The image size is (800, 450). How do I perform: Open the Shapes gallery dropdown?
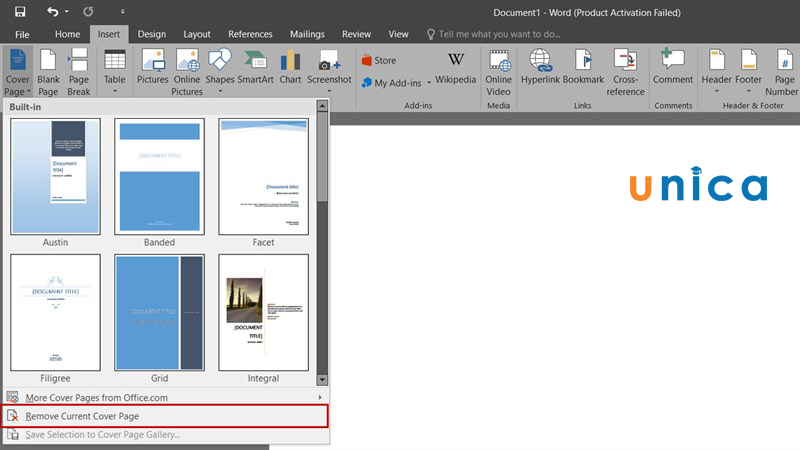tap(220, 71)
